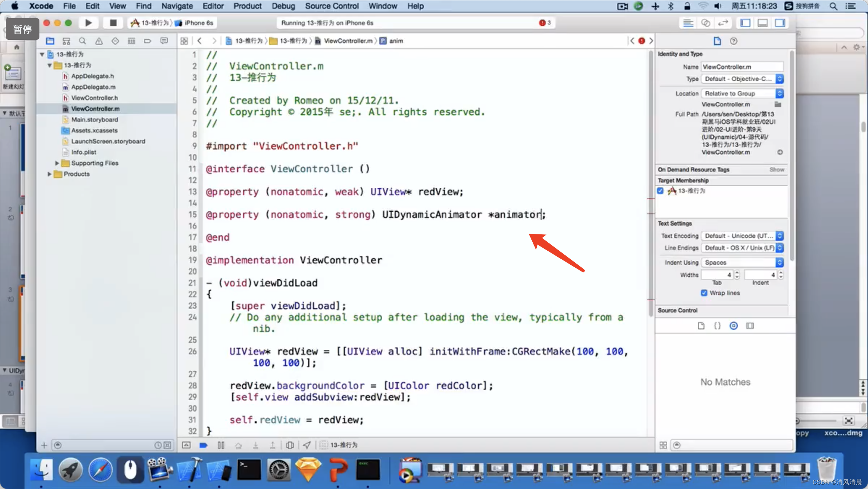
Task: Open the Type dropdown in Identity panel
Action: 741,79
